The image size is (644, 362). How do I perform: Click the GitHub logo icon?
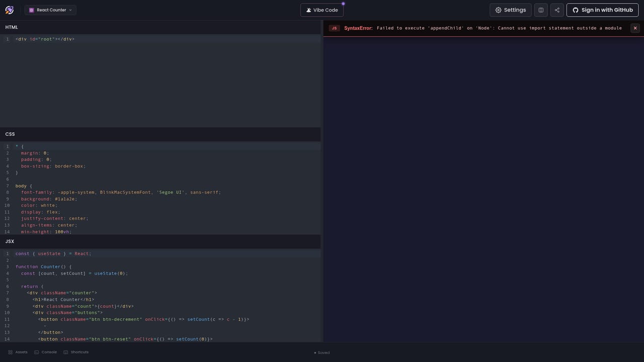coord(576,10)
